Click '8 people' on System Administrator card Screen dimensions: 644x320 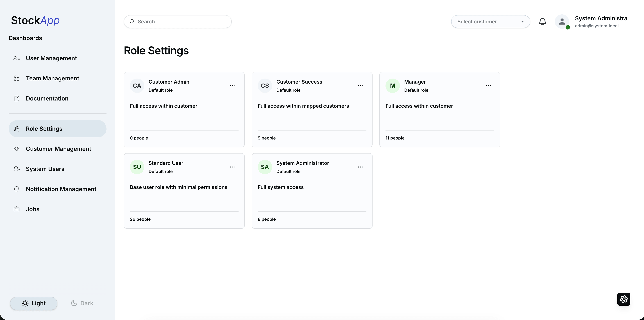click(267, 219)
